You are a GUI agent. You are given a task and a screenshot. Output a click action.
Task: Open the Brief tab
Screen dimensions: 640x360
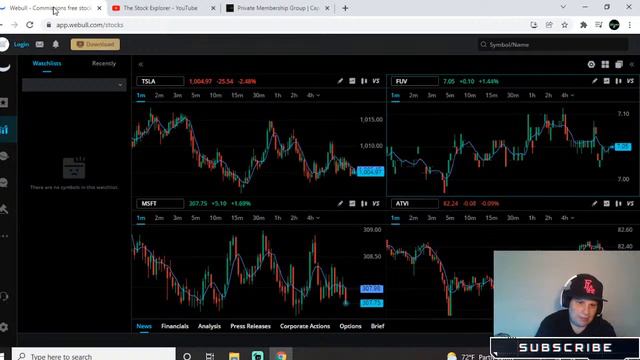378,326
